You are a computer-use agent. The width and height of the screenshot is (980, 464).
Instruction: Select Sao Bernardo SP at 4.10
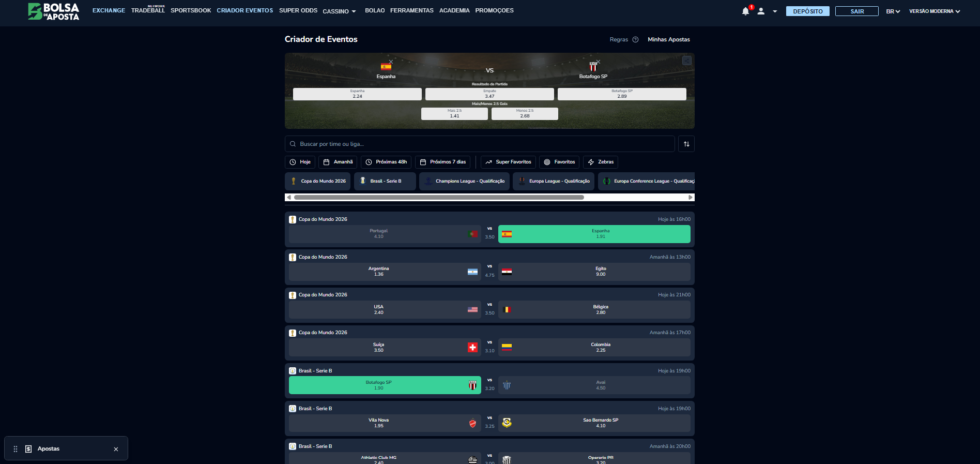(594, 423)
